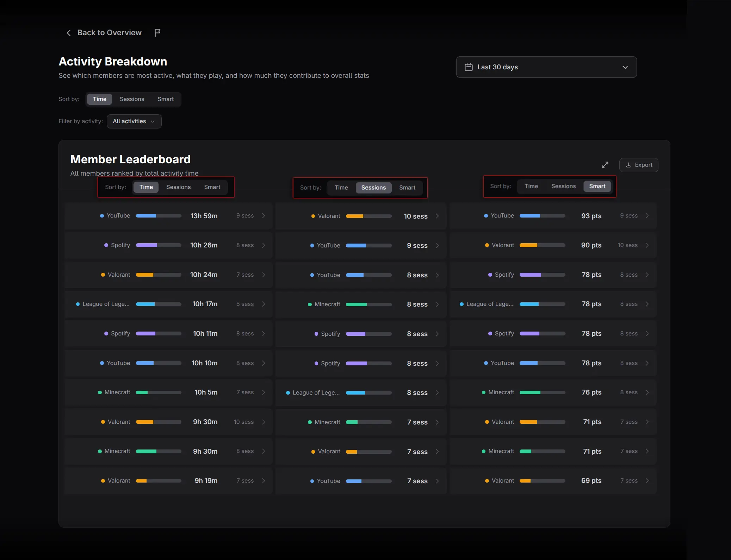
Task: Click the Activity Breakdown page title
Action: 113,62
